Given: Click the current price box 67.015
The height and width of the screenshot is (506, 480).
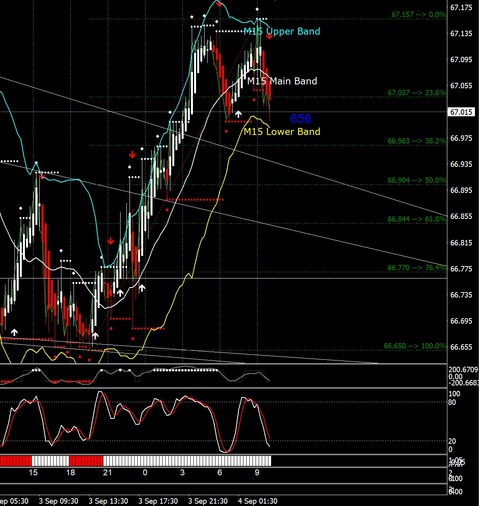Looking at the screenshot, I should [x=461, y=112].
